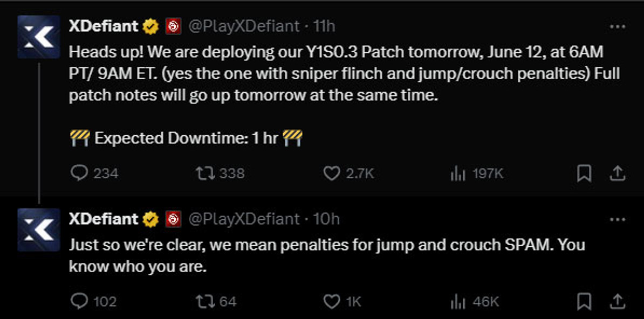The image size is (644, 319).
Task: Open more options on the SPAM reply tweet
Action: [618, 220]
